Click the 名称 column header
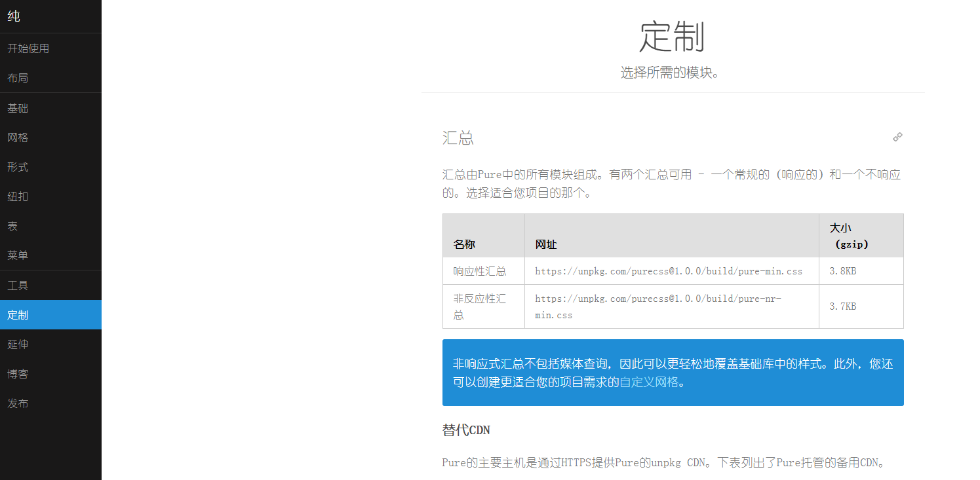Screen dimensions: 980x480 (484, 236)
